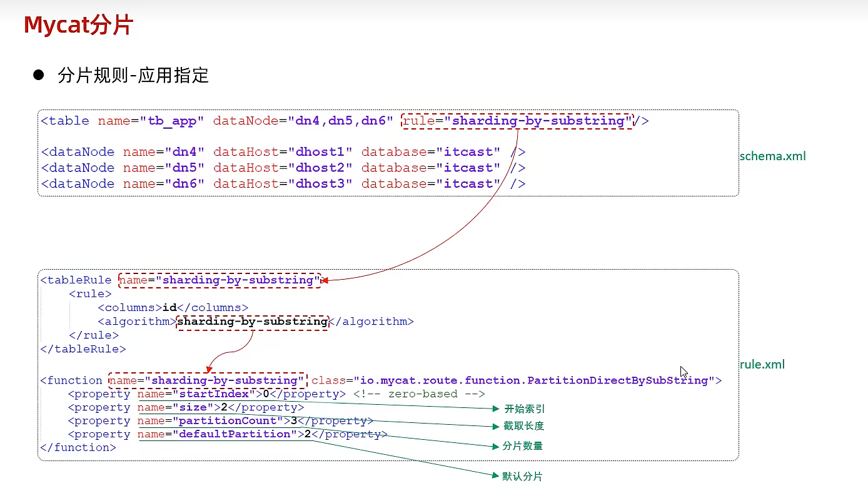Click the annotation label "截取长度"
This screenshot has height=493, width=868.
click(x=523, y=426)
